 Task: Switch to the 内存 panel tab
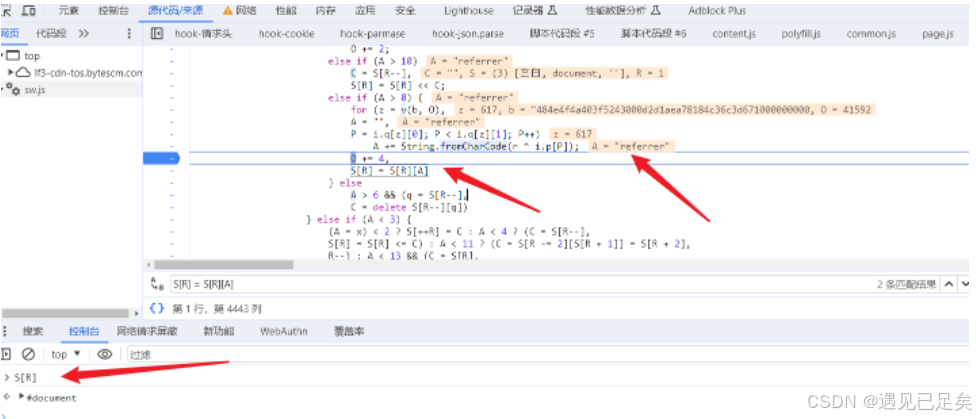click(x=326, y=11)
